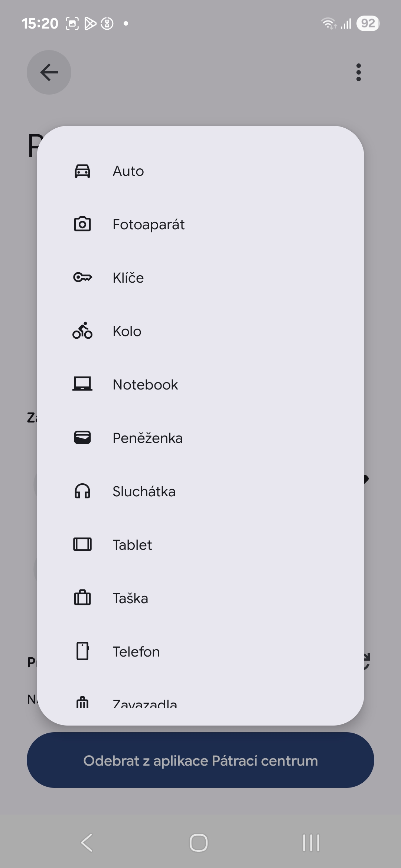Open the three-dot overflow menu

(x=358, y=72)
